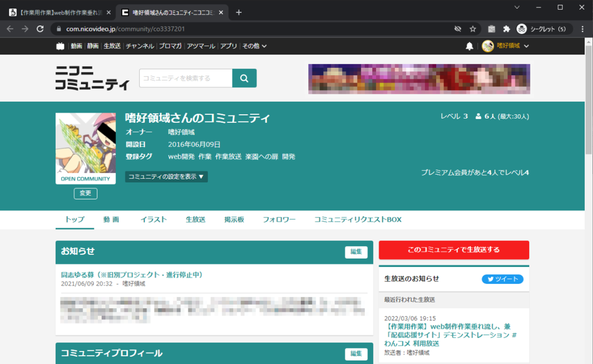Click the community avatar thumbnail
This screenshot has height=364, width=593.
click(85, 143)
